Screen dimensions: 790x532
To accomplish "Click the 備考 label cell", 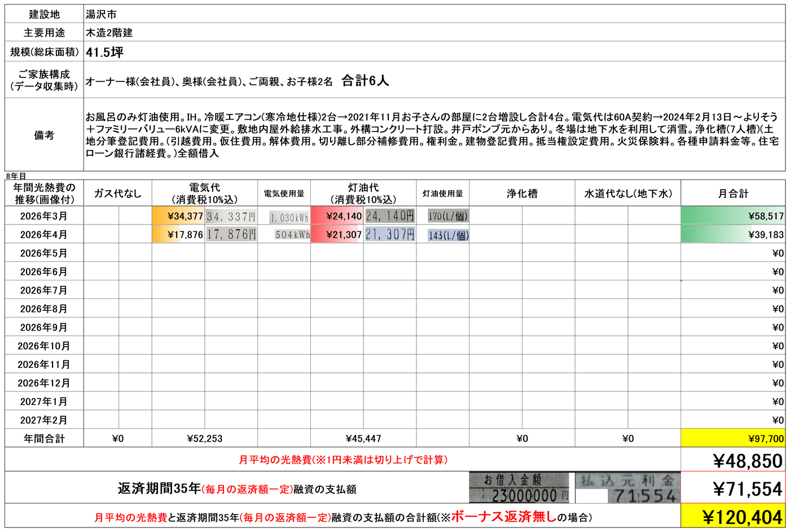I will coord(44,135).
